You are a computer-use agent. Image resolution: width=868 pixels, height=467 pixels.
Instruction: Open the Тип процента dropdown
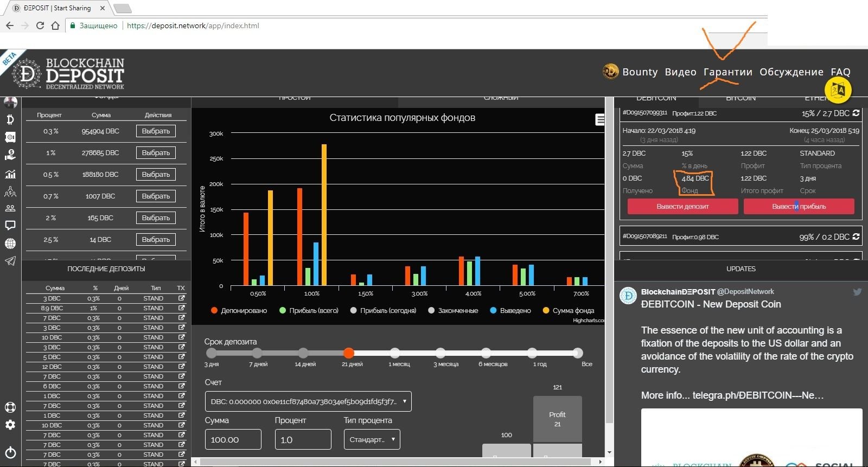click(372, 439)
